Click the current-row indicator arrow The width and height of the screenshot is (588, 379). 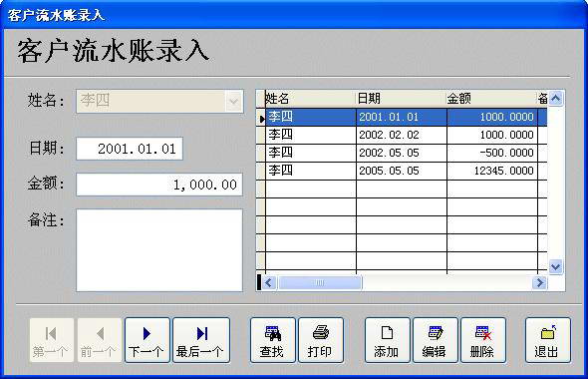click(x=261, y=119)
